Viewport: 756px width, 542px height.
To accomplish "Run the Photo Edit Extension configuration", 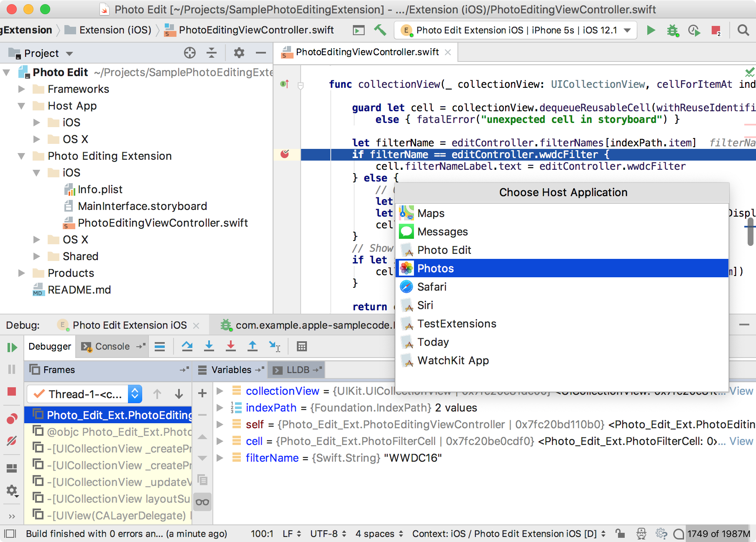I will click(x=651, y=30).
